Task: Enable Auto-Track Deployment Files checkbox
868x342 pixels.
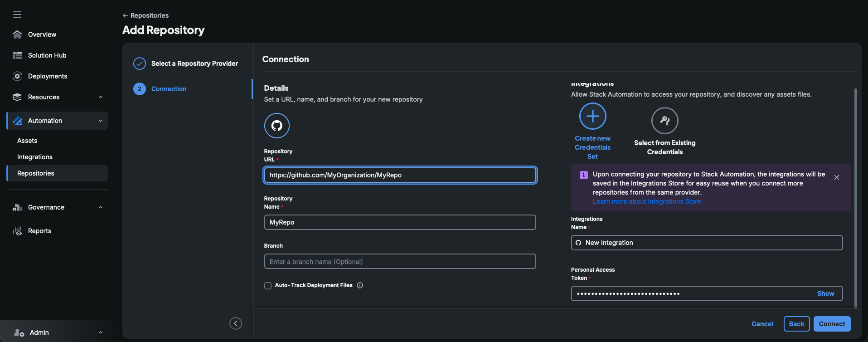Action: (x=268, y=286)
